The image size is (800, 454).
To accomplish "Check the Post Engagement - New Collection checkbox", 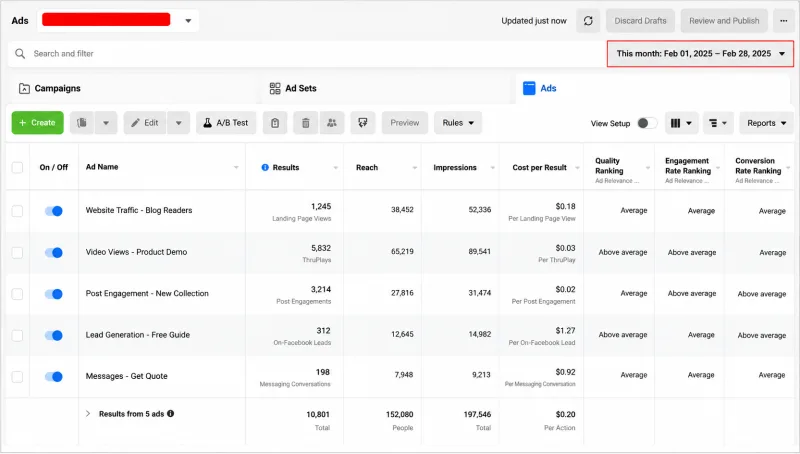I will [x=17, y=294].
